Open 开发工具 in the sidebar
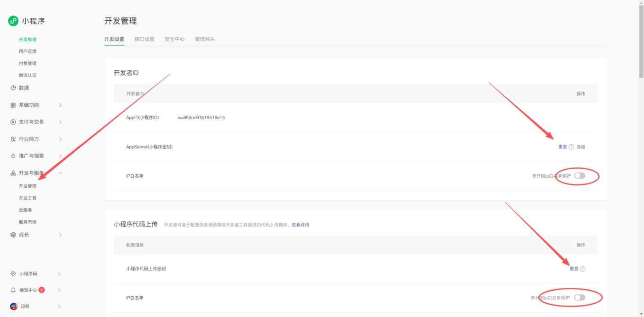The height and width of the screenshot is (317, 644). (x=28, y=198)
